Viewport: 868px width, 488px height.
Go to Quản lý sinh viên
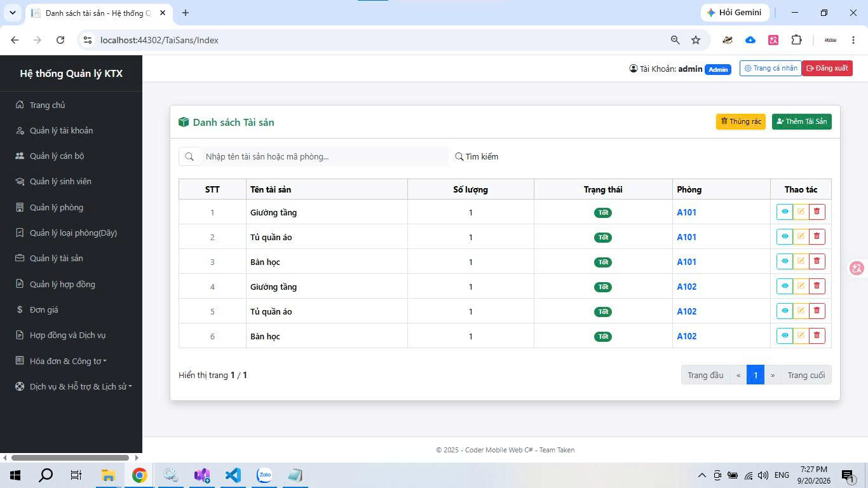[60, 181]
